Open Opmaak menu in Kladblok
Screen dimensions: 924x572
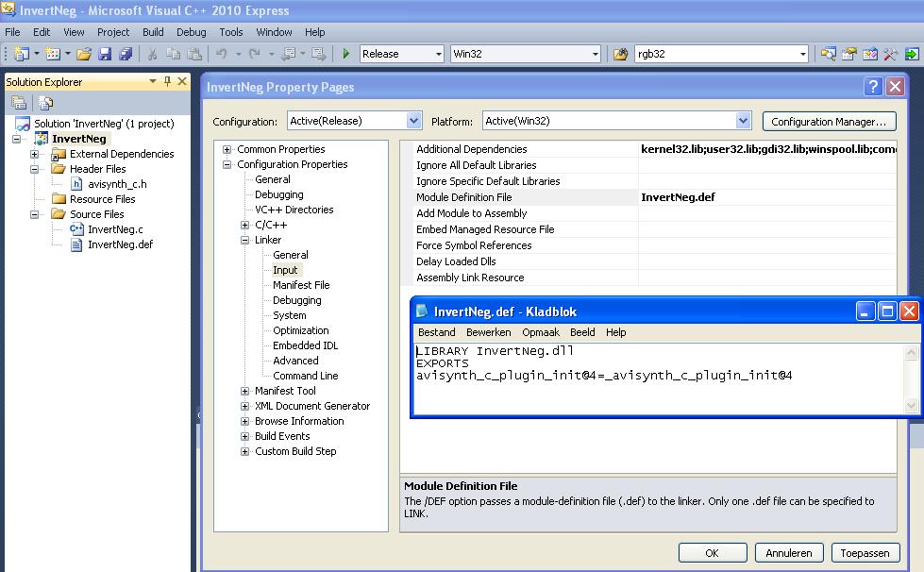[541, 332]
